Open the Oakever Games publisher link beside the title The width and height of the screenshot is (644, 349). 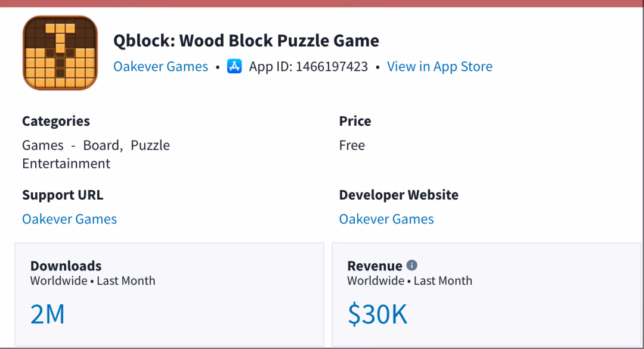click(160, 66)
